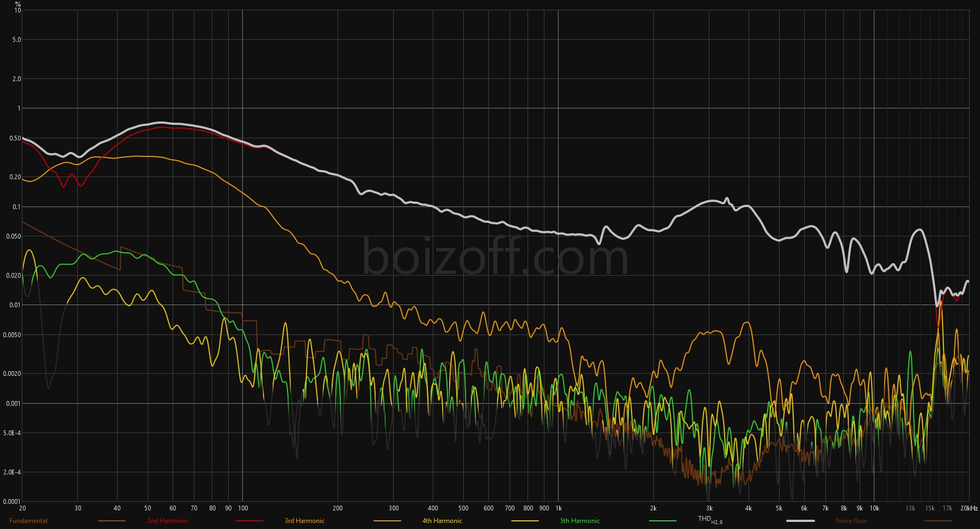Click the yellow 4th Harmonic line swatch
This screenshot has height=529, width=980.
[x=525, y=521]
